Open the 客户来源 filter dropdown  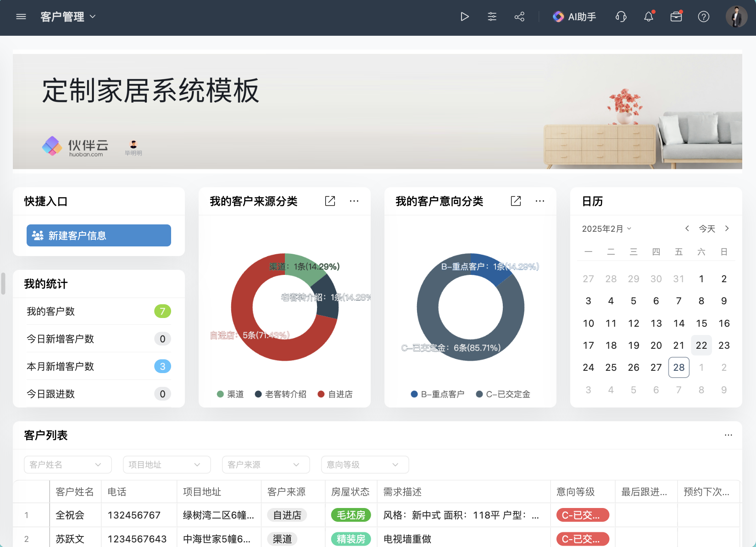coord(266,464)
